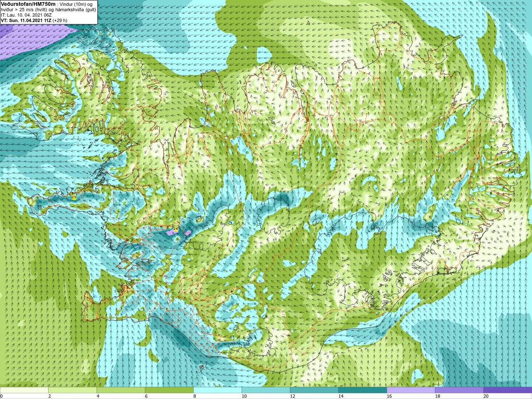Click the scale label '2'
This screenshot has width=532, height=399.
pyautogui.click(x=49, y=396)
